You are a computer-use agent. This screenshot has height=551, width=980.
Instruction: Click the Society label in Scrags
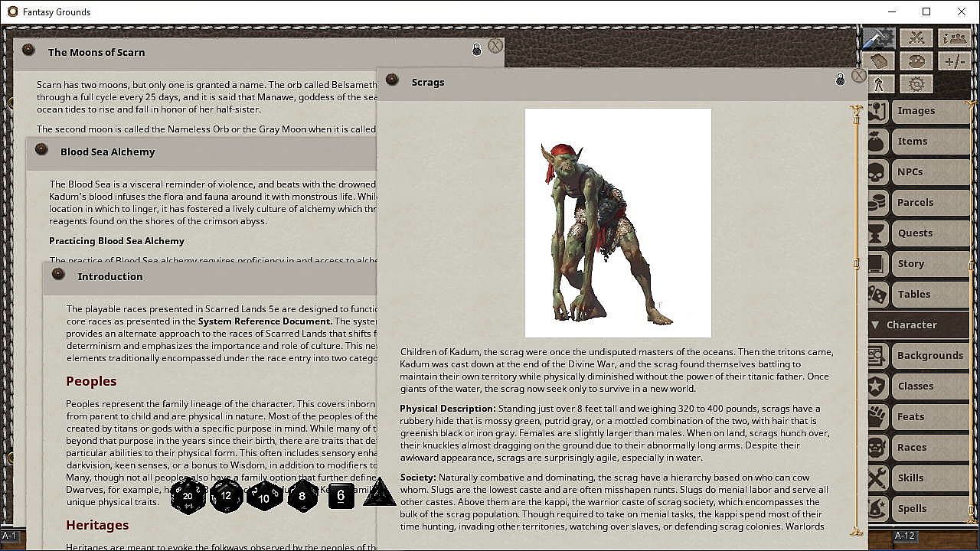click(x=418, y=478)
